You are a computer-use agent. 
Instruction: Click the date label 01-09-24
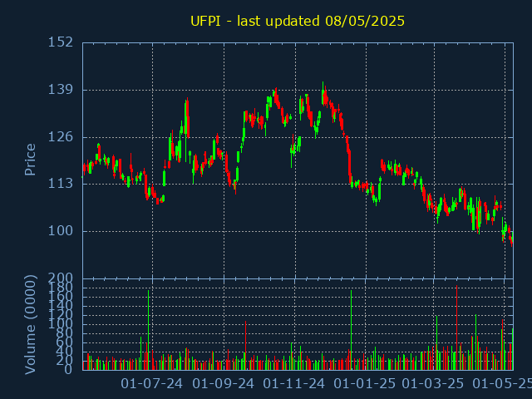(x=223, y=384)
